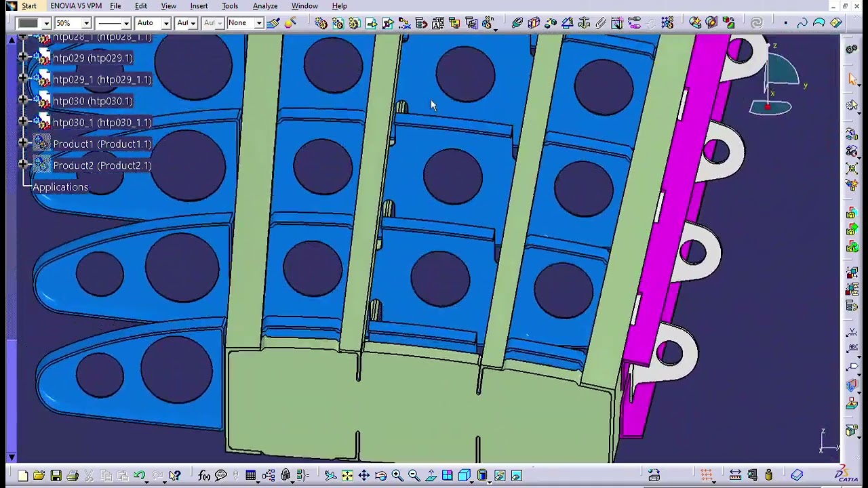Open the View menu
Image resolution: width=868 pixels, height=488 pixels.
coord(168,6)
